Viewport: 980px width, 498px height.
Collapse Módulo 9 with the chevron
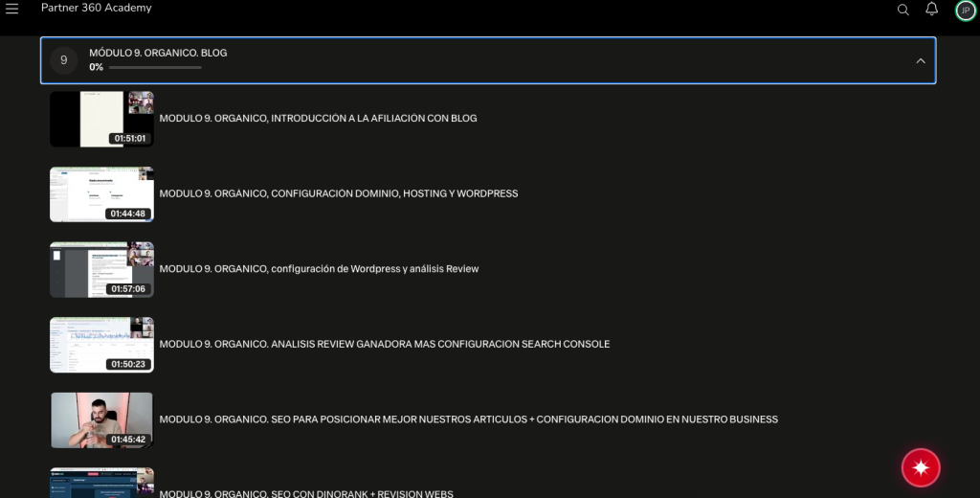pos(920,60)
